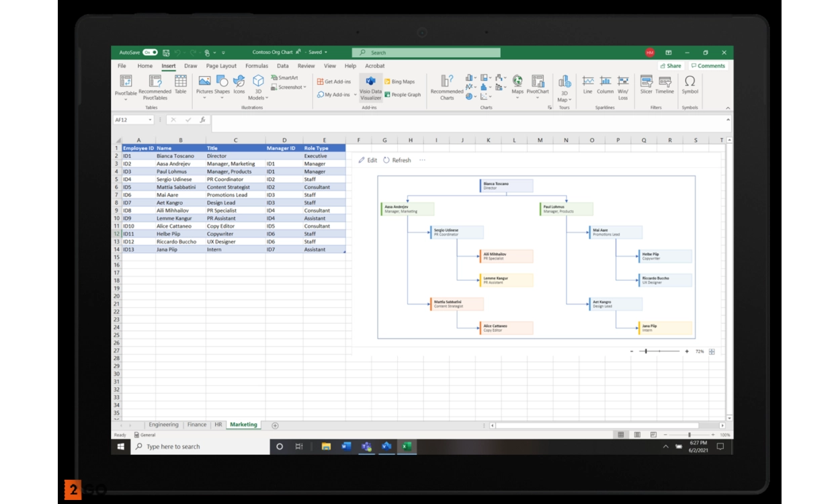The image size is (840, 504).
Task: Switch to Page Break Preview view
Action: (653, 435)
